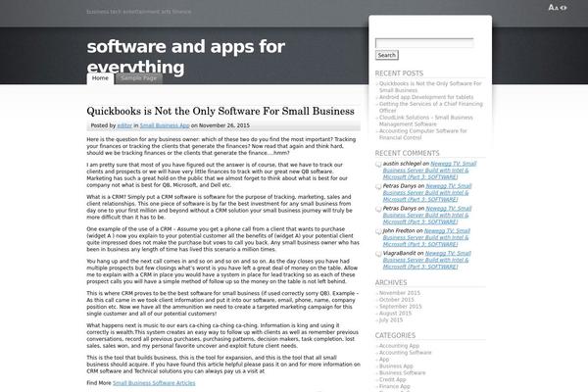Open the October 2015 archive
Screen dimensions: 588x392
397,300
